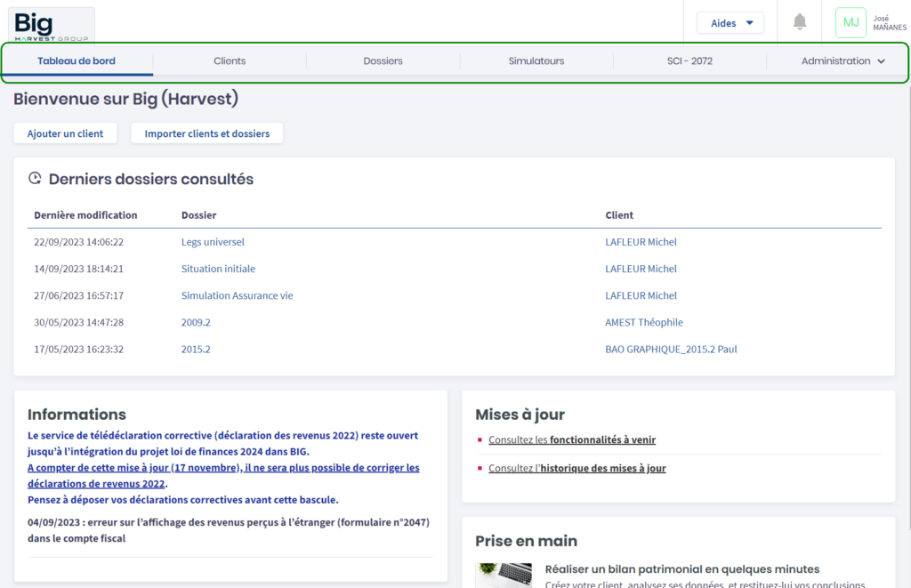The width and height of the screenshot is (911, 588).
Task: Click the clock icon beside Derniers dossiers consultés
Action: tap(35, 179)
